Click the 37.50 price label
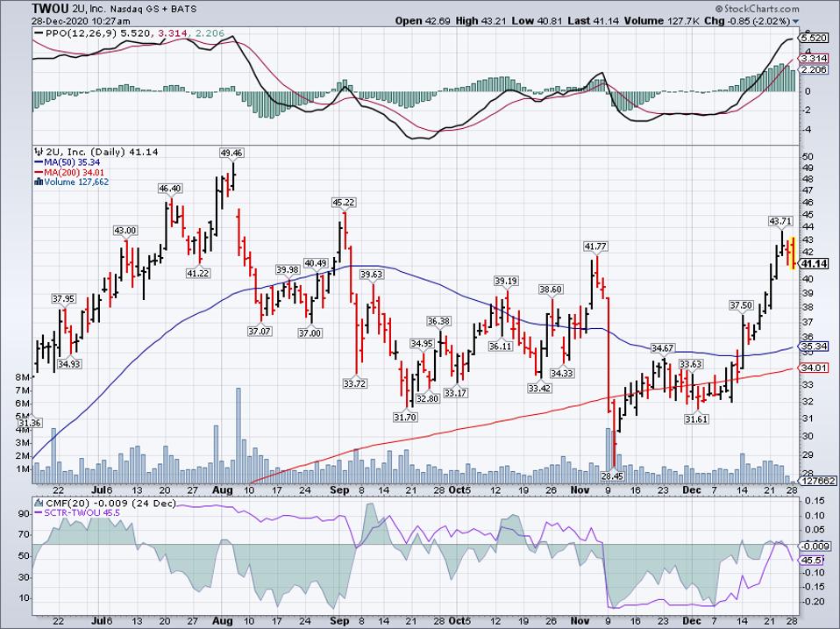Screen dimensions: 840x629 click(x=741, y=305)
